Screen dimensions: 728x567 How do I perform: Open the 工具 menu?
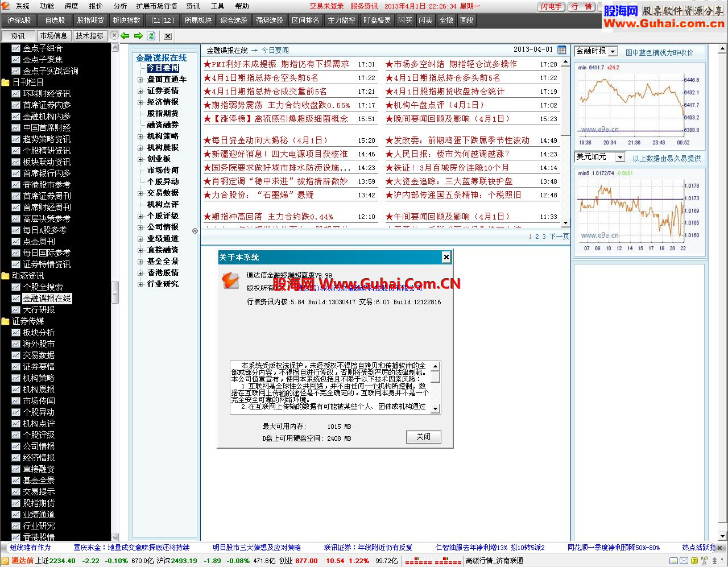tap(217, 6)
